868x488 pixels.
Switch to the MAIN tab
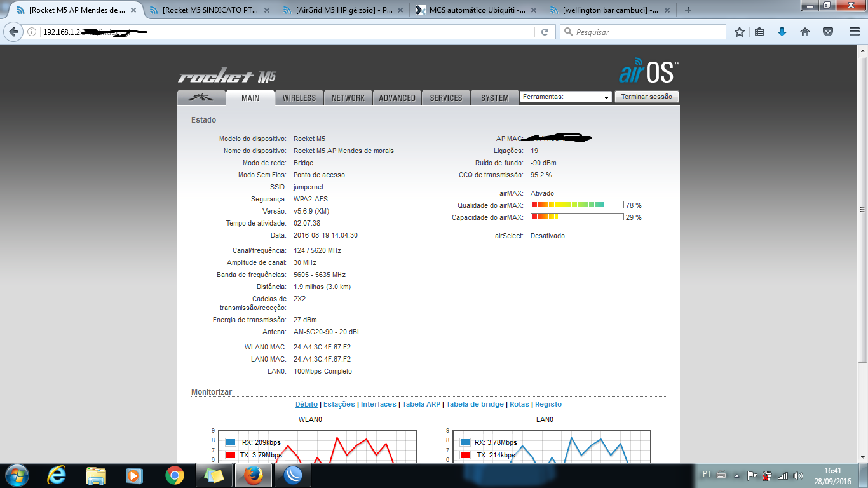tap(250, 98)
